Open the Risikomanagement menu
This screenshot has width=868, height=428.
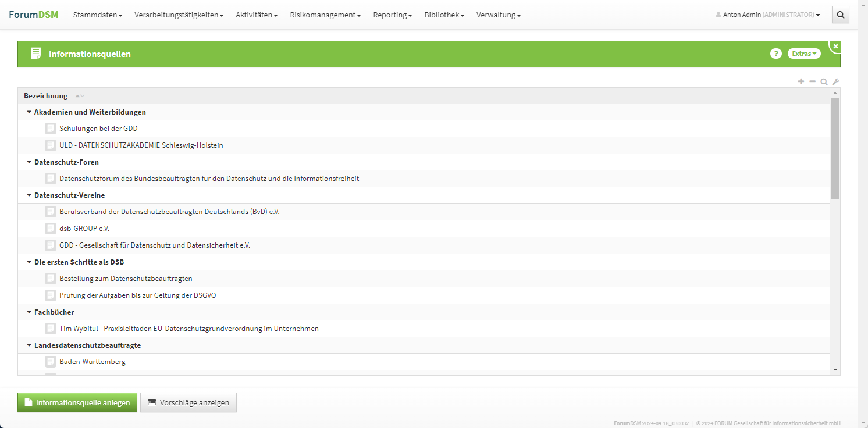coord(325,15)
